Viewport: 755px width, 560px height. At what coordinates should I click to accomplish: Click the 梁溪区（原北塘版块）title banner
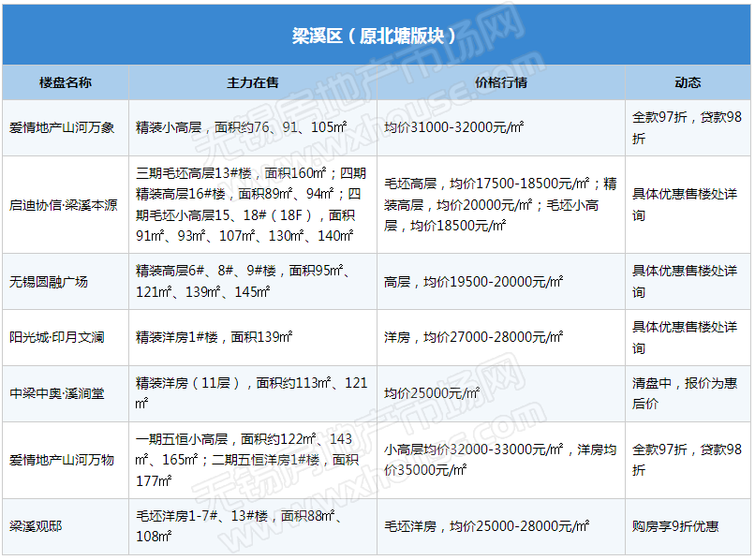coord(375,36)
